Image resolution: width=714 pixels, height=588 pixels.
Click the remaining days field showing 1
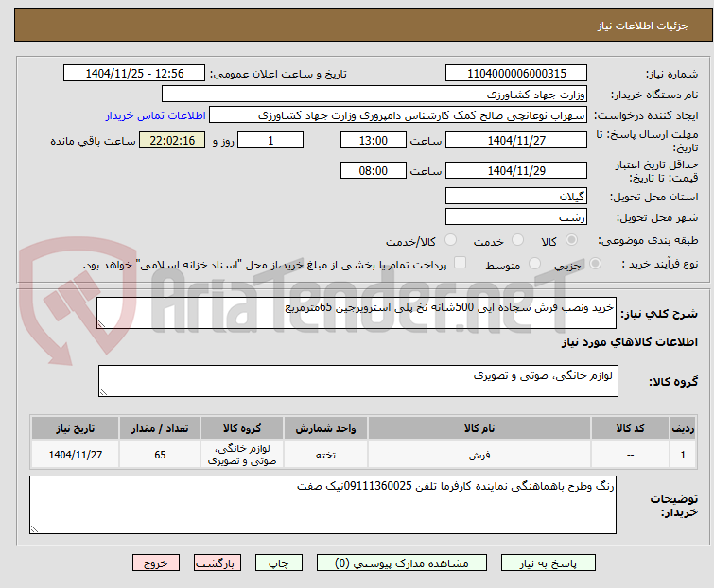[270, 140]
